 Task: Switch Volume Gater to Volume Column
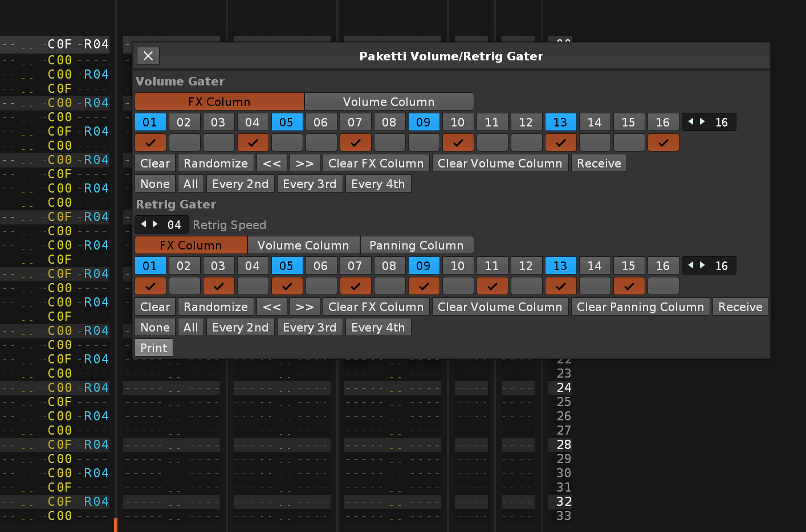pos(389,102)
